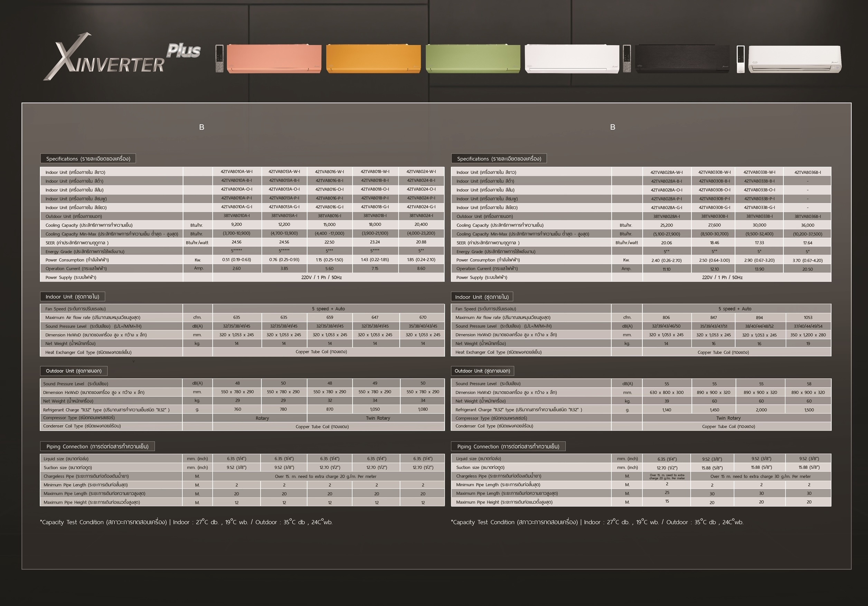
Task: Select the orange air conditioner image
Action: click(373, 59)
